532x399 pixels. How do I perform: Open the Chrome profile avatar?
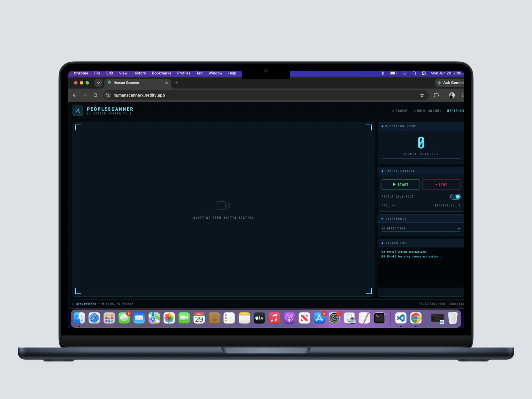(x=452, y=95)
